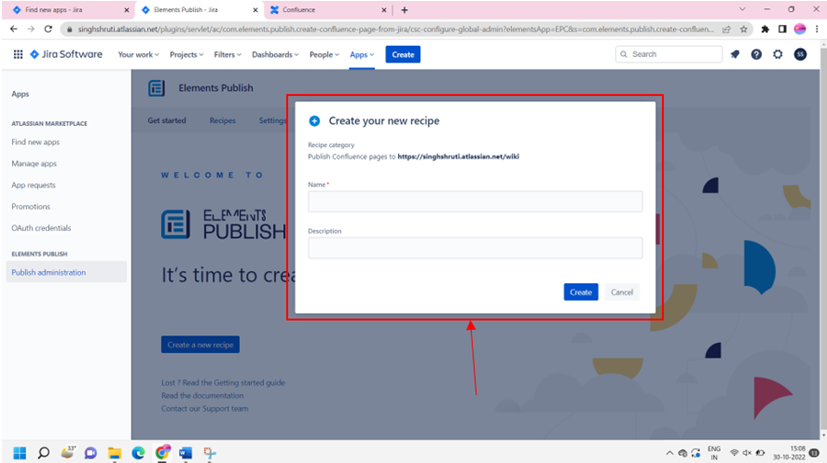Bookmark this page with the star icon
Viewport: 827px width, 463px height.
click(744, 30)
